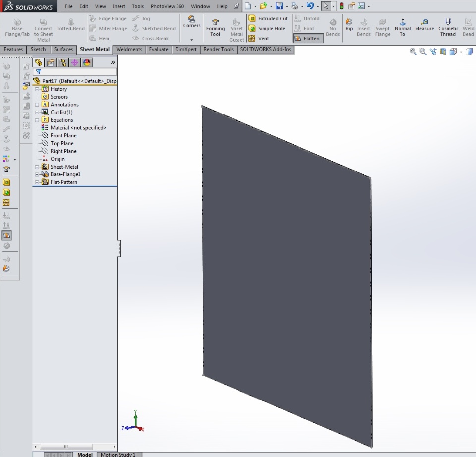Expand the History tree node

(x=37, y=89)
